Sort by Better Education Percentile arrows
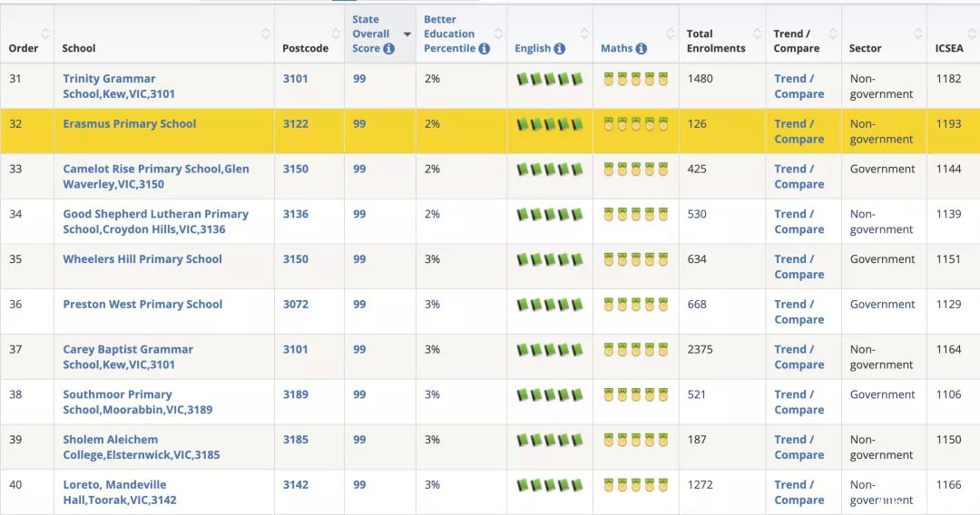 (498, 34)
